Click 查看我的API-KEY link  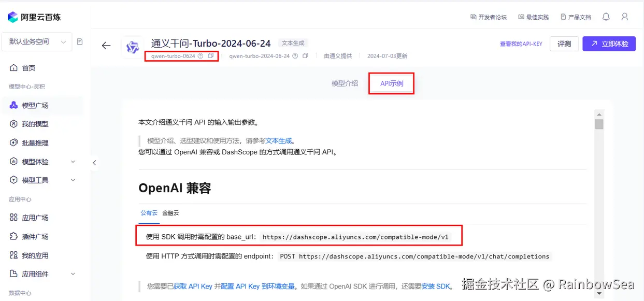coord(521,44)
